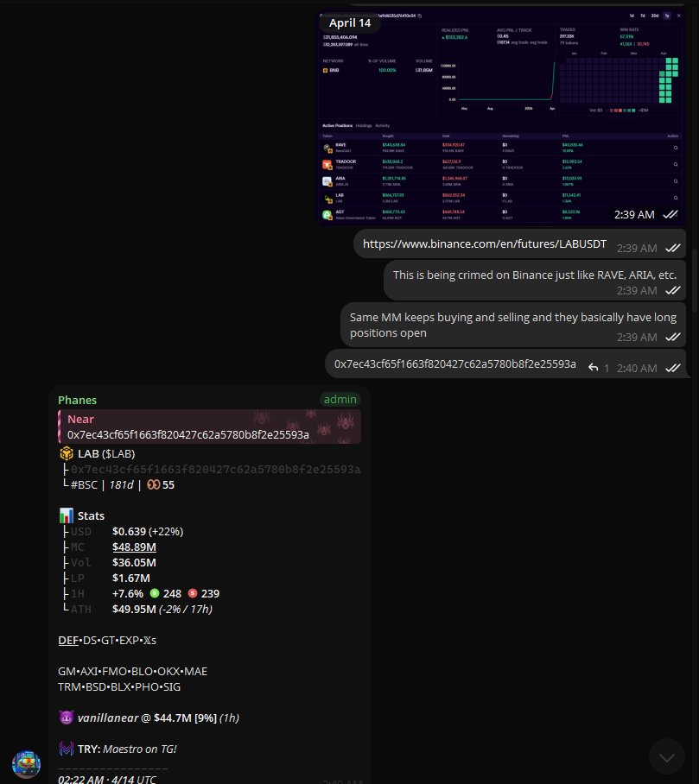This screenshot has height=784, width=699.
Task: Open the GT chart link
Action: pos(108,640)
